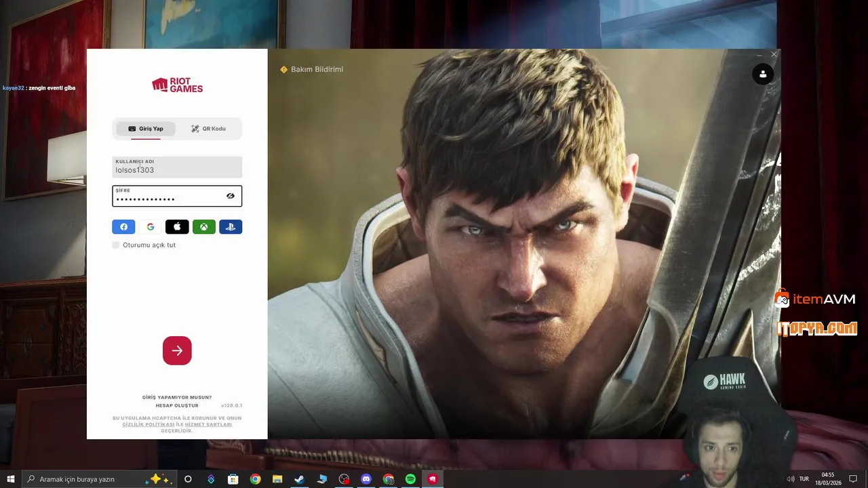Open Spotify from taskbar
Screen dimensions: 868x488
(x=410, y=479)
